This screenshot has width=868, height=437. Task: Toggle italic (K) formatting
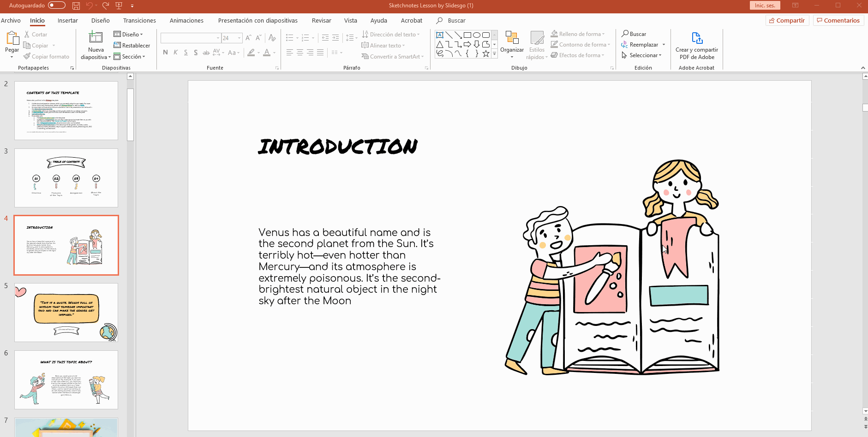tap(176, 53)
